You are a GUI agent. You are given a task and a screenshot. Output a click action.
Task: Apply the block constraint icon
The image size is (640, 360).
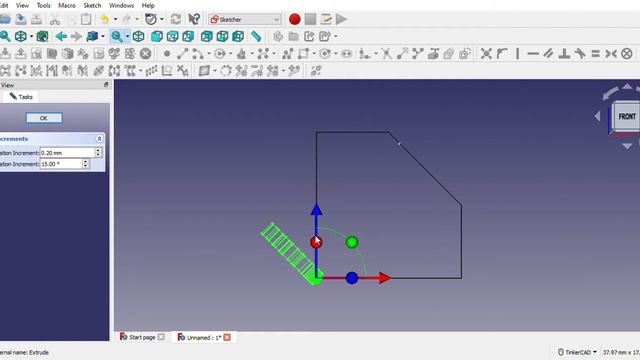point(627,53)
